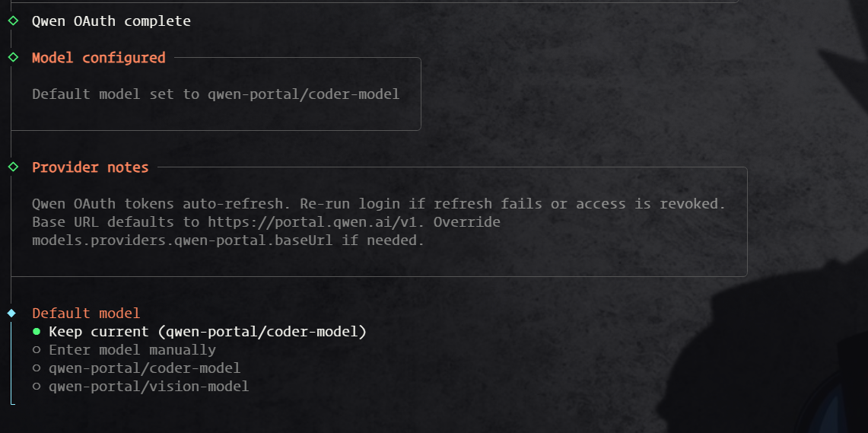Click the word Override in Provider notes
Screen dimensions: 868x433
click(x=467, y=222)
